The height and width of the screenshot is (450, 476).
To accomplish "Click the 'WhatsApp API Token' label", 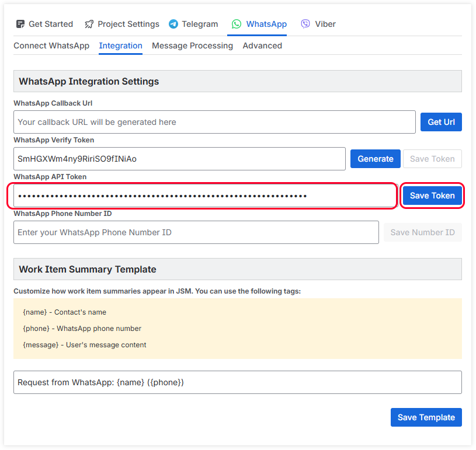I will coord(50,177).
